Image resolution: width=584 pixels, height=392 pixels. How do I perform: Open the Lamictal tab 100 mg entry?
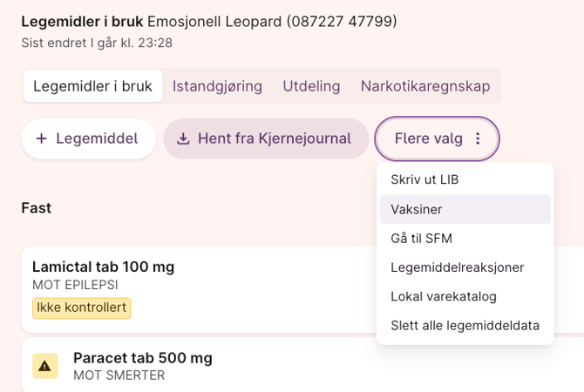103,267
